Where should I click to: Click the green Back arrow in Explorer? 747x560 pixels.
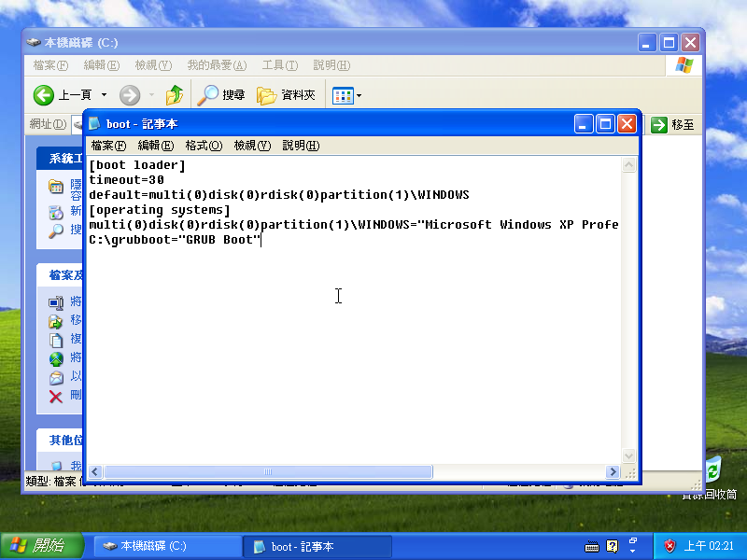[43, 95]
